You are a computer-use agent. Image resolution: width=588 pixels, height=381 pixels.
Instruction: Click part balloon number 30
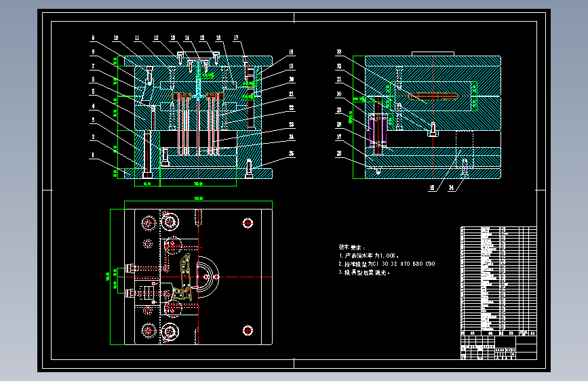coord(339,94)
